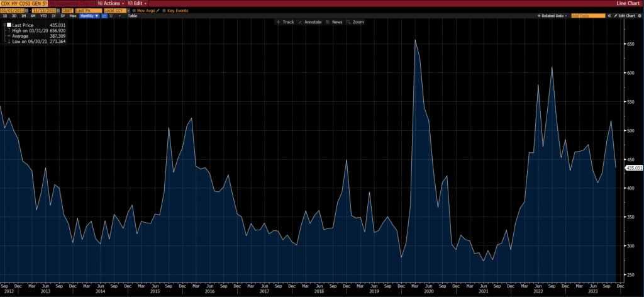Enable the Key Events checkbox

pyautogui.click(x=164, y=10)
